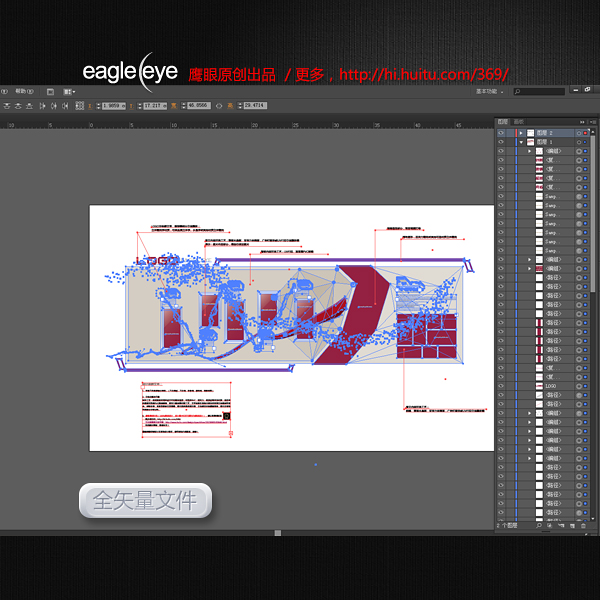Screen dimensions: 600x600
Task: Click the vertical align bottom icon
Action: pos(29,106)
